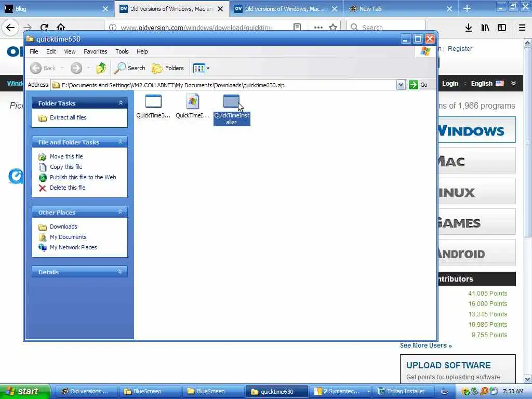
Task: Click Move this file
Action: [x=66, y=156]
